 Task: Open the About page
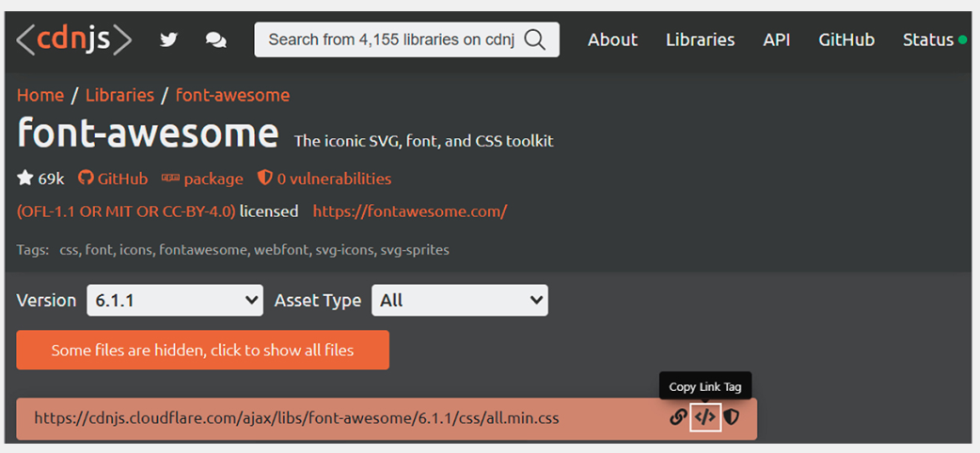(612, 40)
